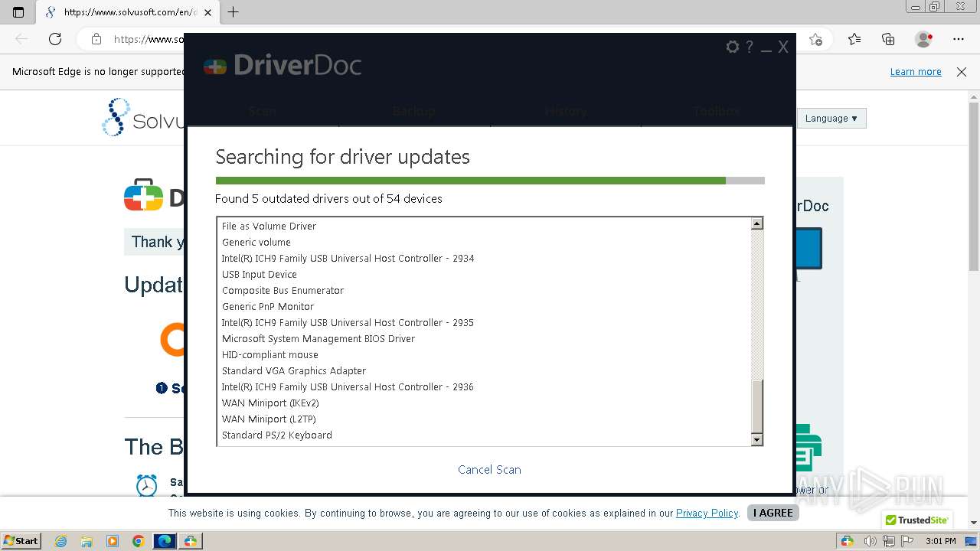Image resolution: width=980 pixels, height=551 pixels.
Task: Select Microsoft System Management BIOS Driver row
Action: click(483, 339)
